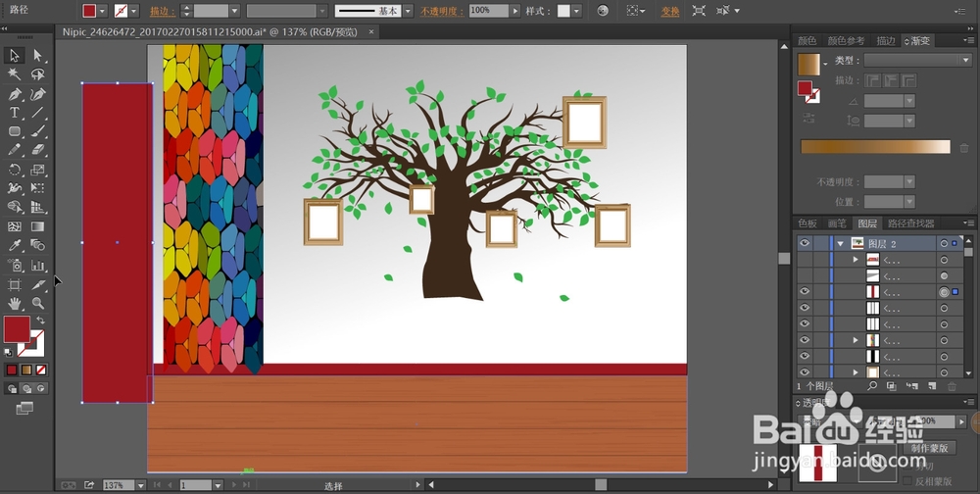Viewport: 980px width, 494px height.
Task: Select the Magic Wand tool
Action: coord(15,74)
